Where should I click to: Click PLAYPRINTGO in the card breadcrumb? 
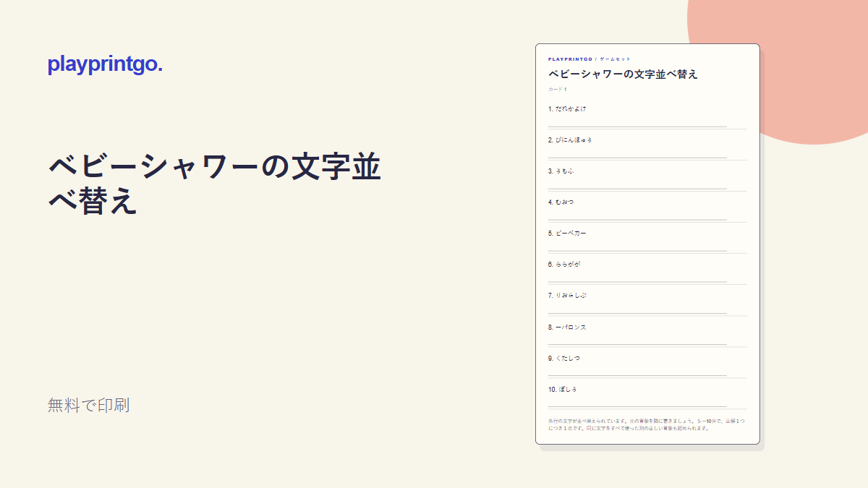[571, 59]
